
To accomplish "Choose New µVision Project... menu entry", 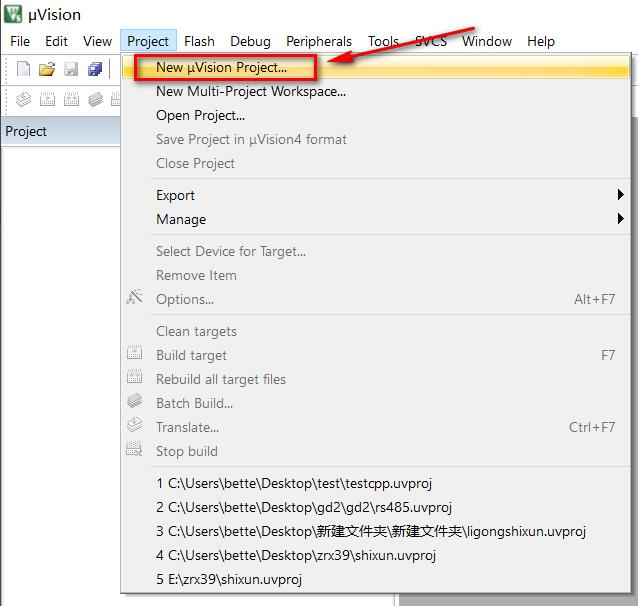I will click(x=222, y=68).
